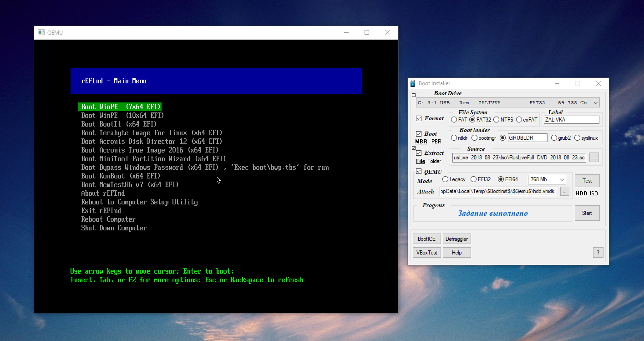Select Boot Bypass Windows Password entry
This screenshot has width=644, height=341.
coord(205,167)
